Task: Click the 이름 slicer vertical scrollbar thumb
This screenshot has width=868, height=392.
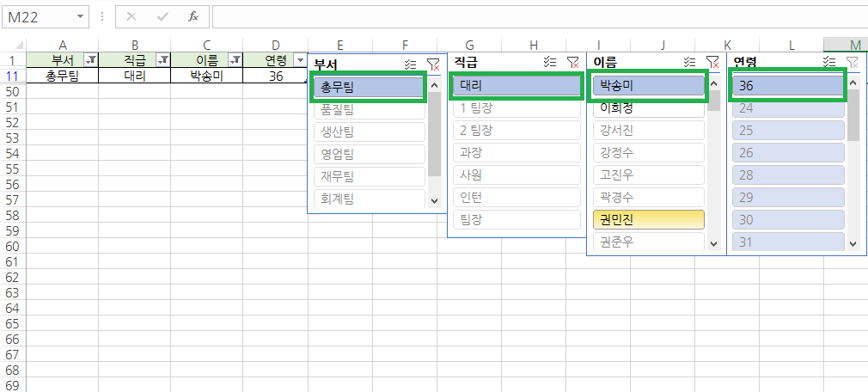Action: click(713, 101)
